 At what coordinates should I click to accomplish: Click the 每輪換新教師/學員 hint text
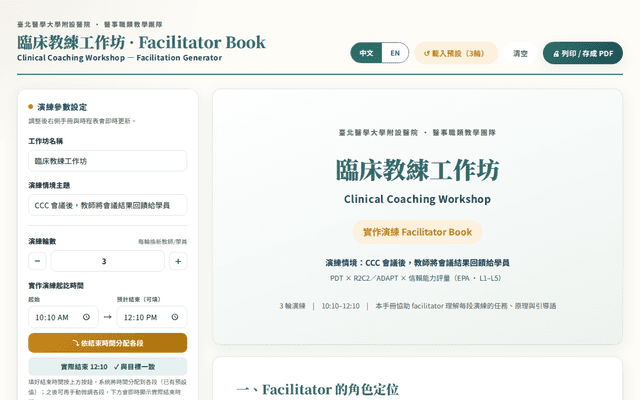click(162, 242)
